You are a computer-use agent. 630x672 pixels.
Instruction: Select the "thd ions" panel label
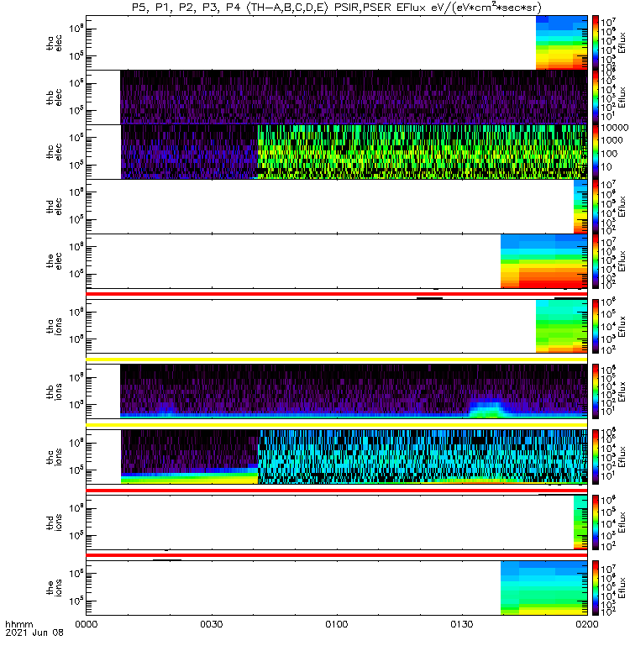[x=54, y=522]
